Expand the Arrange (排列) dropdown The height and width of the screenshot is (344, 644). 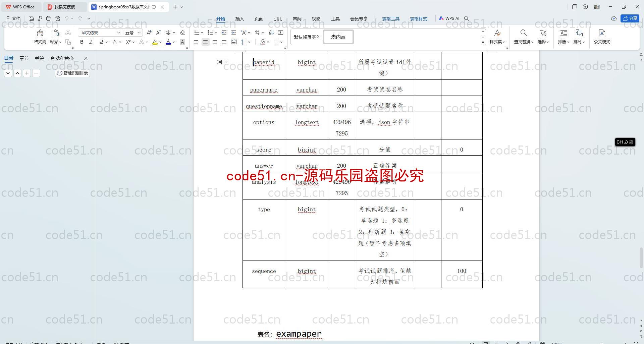[579, 42]
